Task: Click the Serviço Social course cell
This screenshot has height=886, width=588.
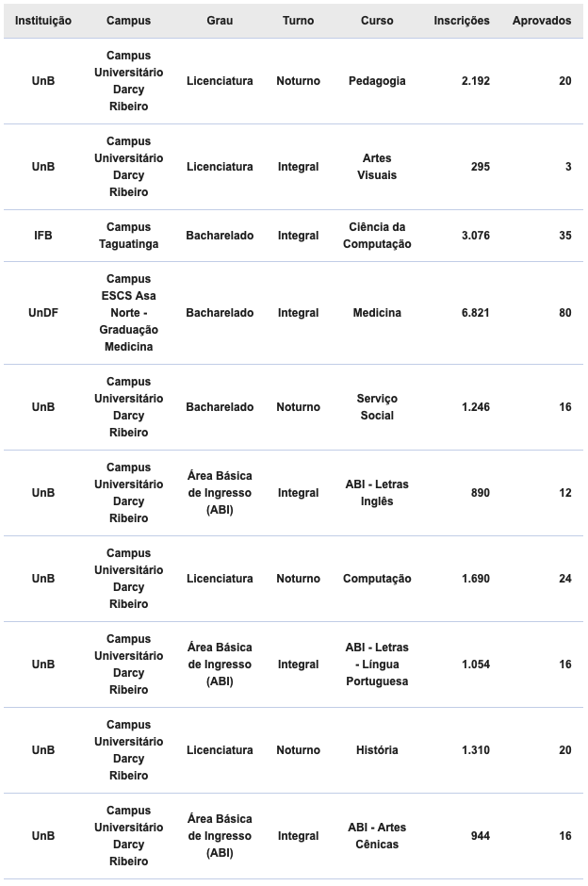Action: coord(377,407)
